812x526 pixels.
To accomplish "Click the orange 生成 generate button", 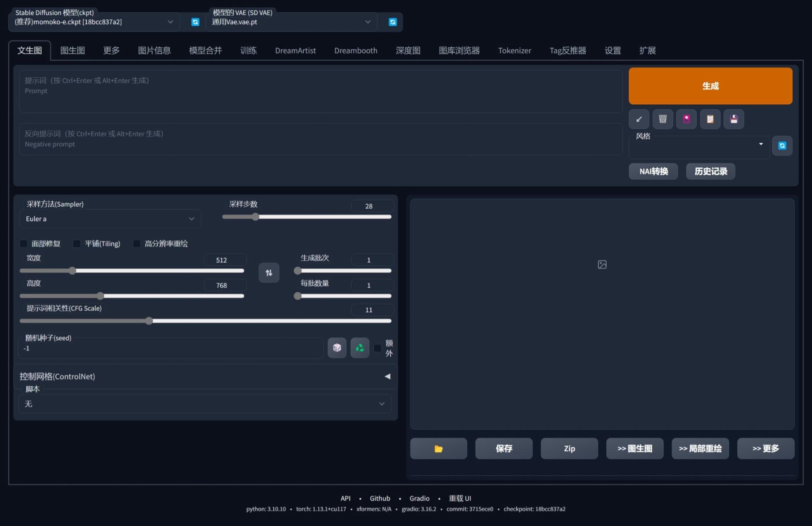I will coord(710,86).
